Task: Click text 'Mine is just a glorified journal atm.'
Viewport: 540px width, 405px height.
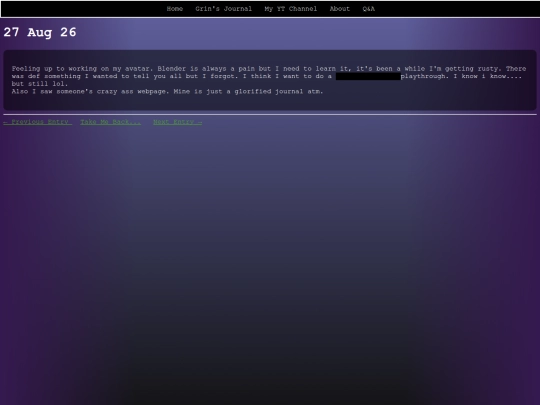Action: [x=248, y=92]
